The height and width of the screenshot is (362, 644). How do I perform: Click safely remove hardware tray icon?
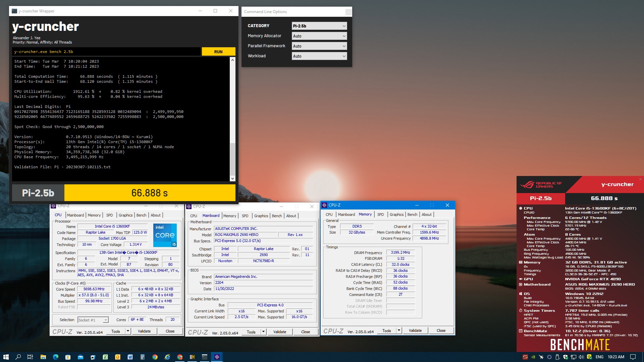point(557,357)
